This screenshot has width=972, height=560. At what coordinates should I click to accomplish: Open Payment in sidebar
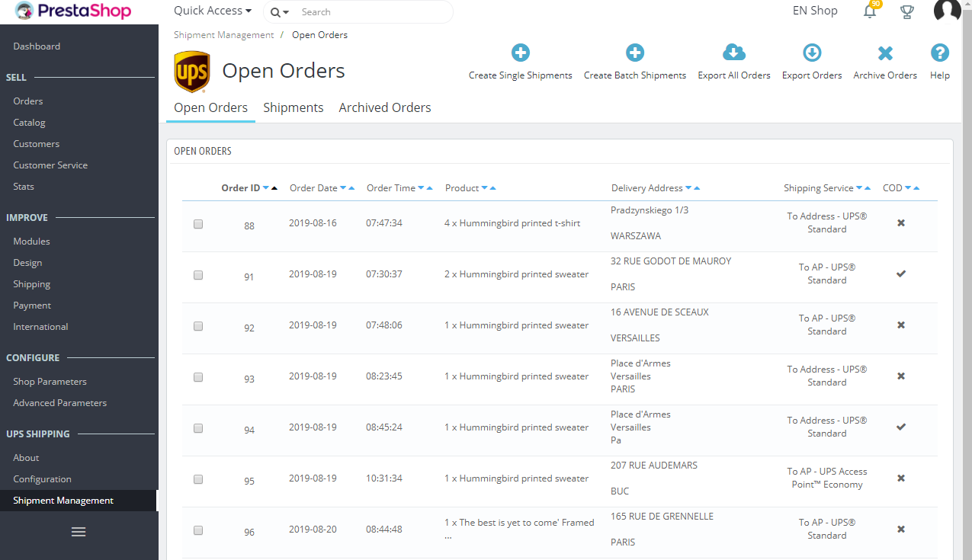[32, 306]
